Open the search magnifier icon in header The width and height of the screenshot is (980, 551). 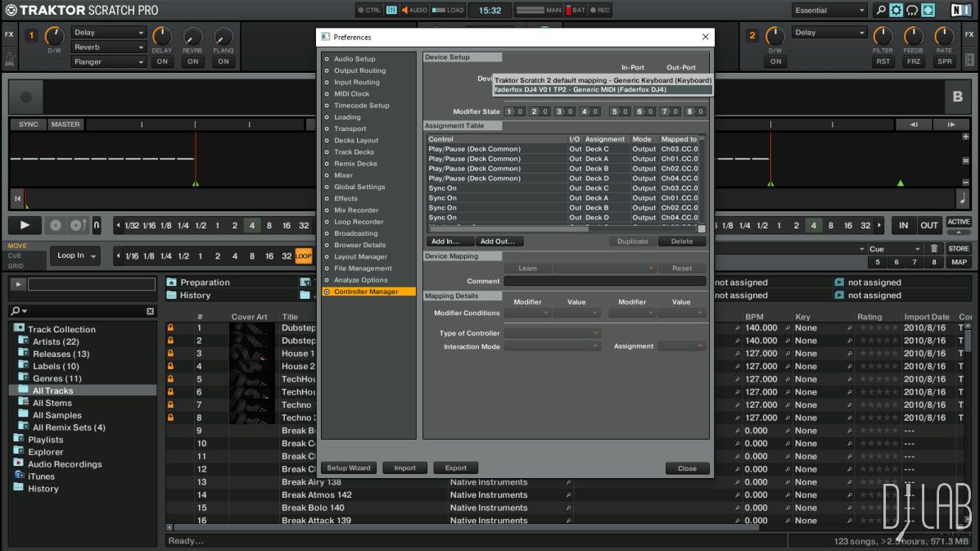click(880, 11)
